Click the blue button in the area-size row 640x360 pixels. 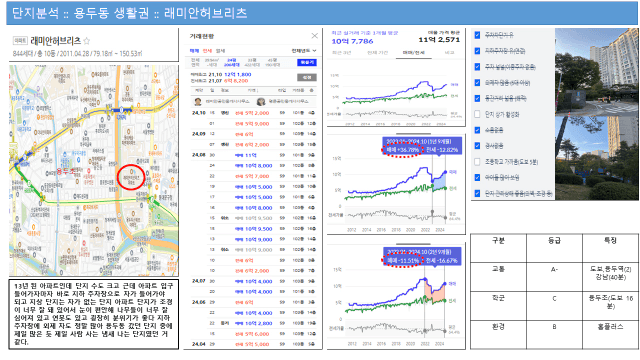tap(307, 62)
